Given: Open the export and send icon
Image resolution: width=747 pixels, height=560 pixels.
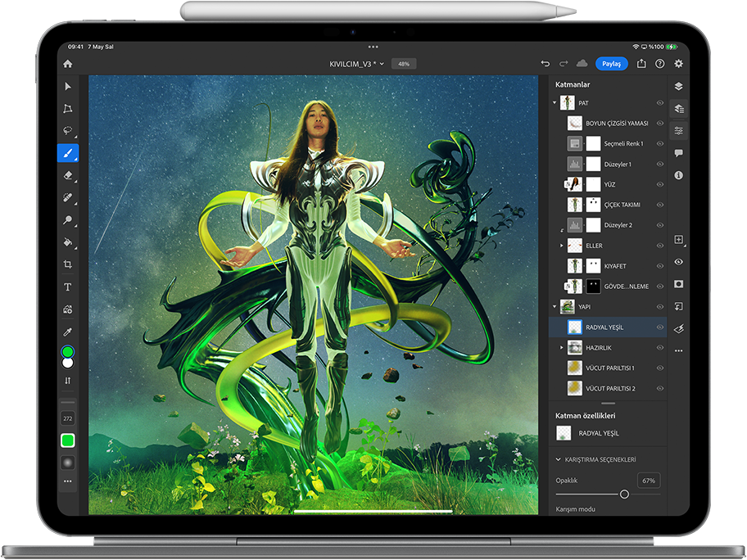Looking at the screenshot, I should pos(641,64).
